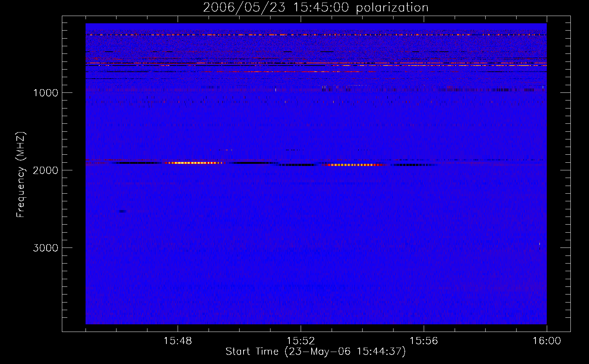
Task: Click the '1000' frequency tick label
Action: [x=46, y=93]
